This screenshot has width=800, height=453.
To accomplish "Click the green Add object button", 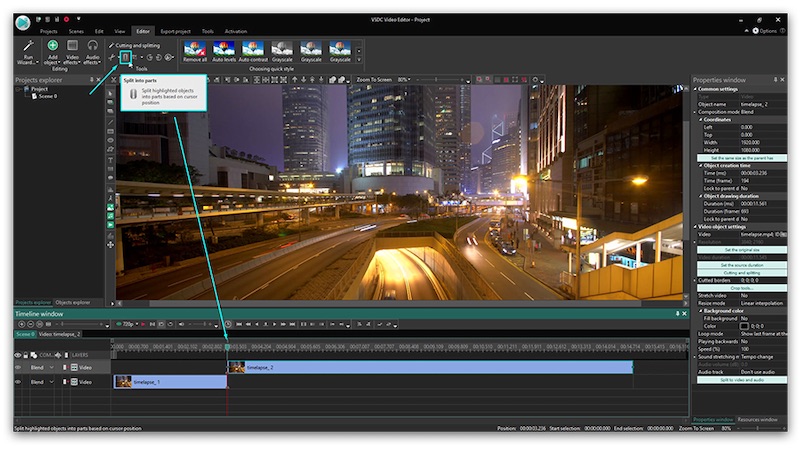I will (x=52, y=53).
